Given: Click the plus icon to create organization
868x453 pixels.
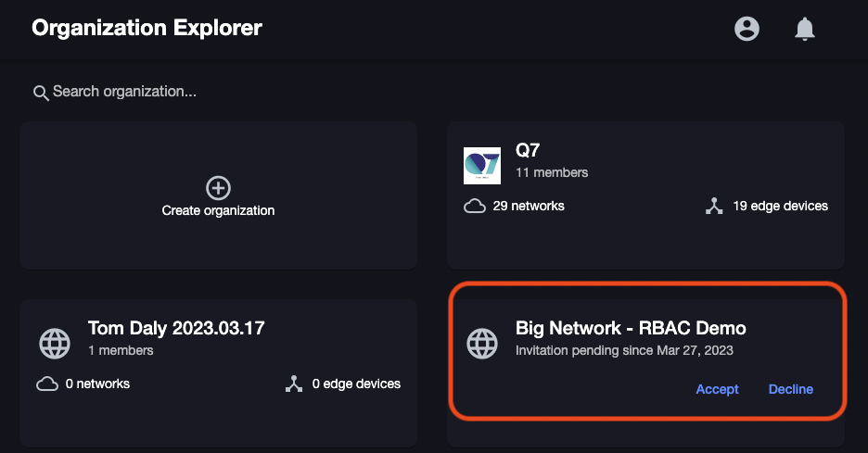Looking at the screenshot, I should (218, 188).
